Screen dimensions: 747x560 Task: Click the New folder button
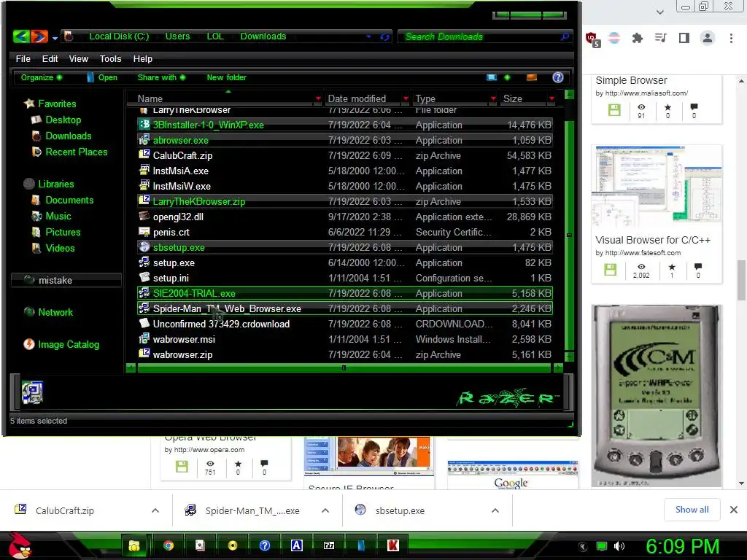tap(226, 77)
